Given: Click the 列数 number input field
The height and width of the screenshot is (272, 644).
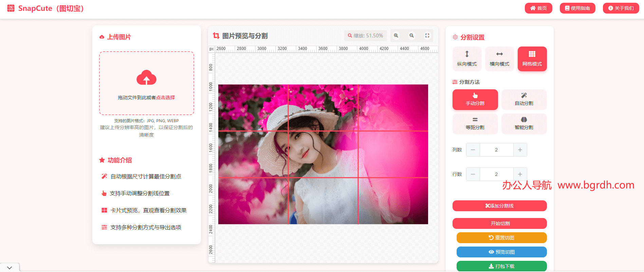Looking at the screenshot, I should pyautogui.click(x=496, y=150).
